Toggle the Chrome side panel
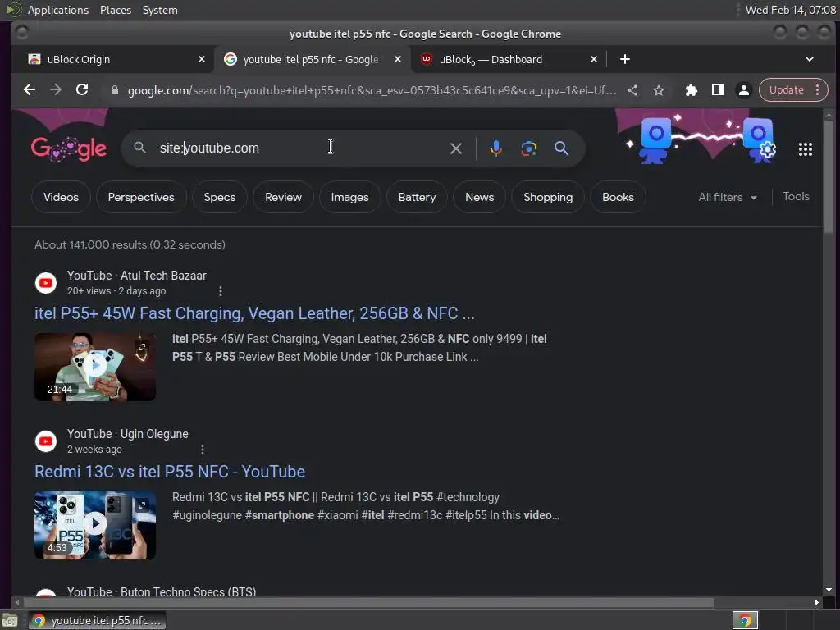 tap(717, 90)
